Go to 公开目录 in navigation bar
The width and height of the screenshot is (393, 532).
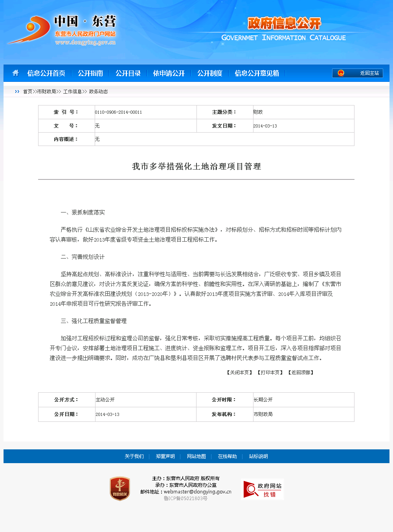pyautogui.click(x=128, y=73)
